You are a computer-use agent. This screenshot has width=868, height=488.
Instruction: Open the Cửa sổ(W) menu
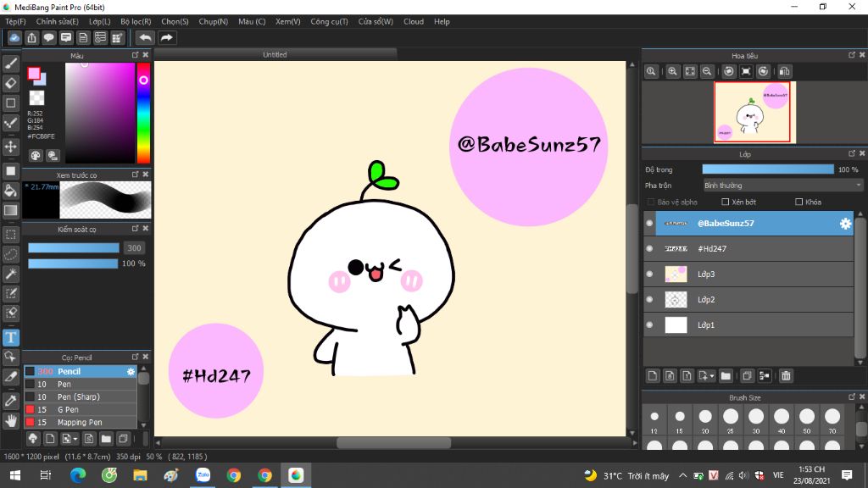(376, 21)
